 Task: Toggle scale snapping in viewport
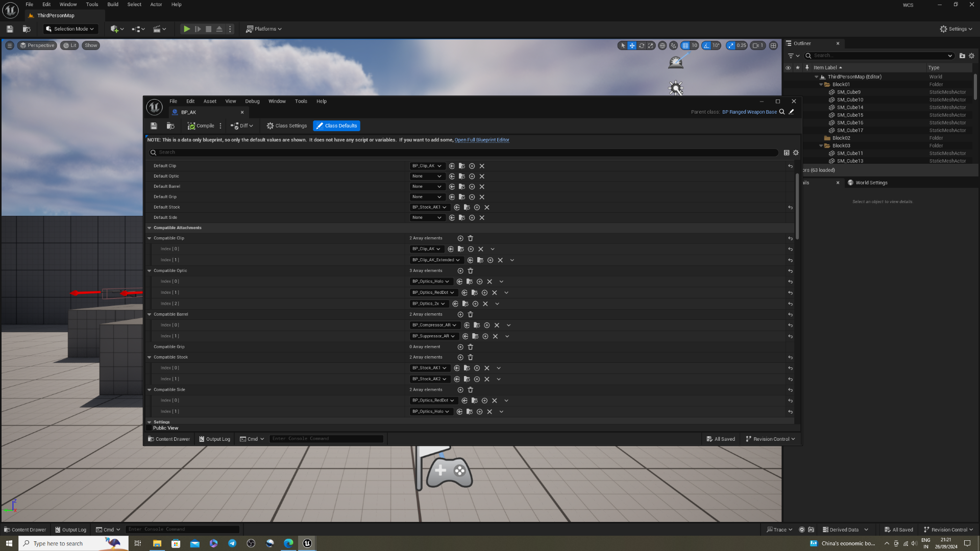point(731,45)
